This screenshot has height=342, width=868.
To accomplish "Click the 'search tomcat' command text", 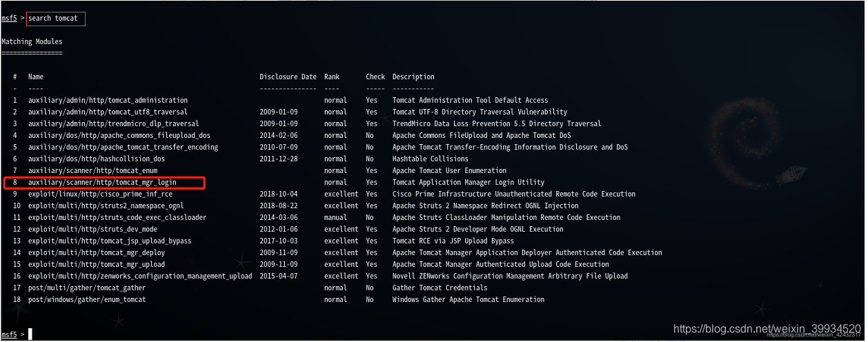I will coord(55,18).
